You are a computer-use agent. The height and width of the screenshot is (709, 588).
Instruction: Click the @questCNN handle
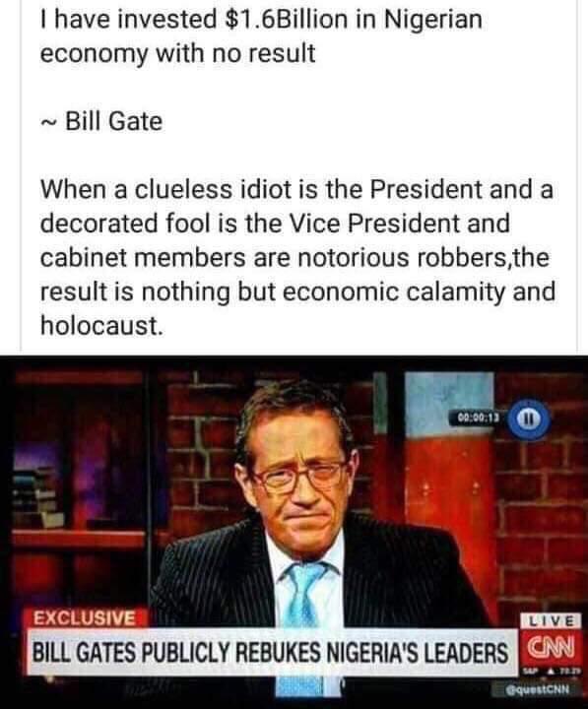[x=540, y=689]
